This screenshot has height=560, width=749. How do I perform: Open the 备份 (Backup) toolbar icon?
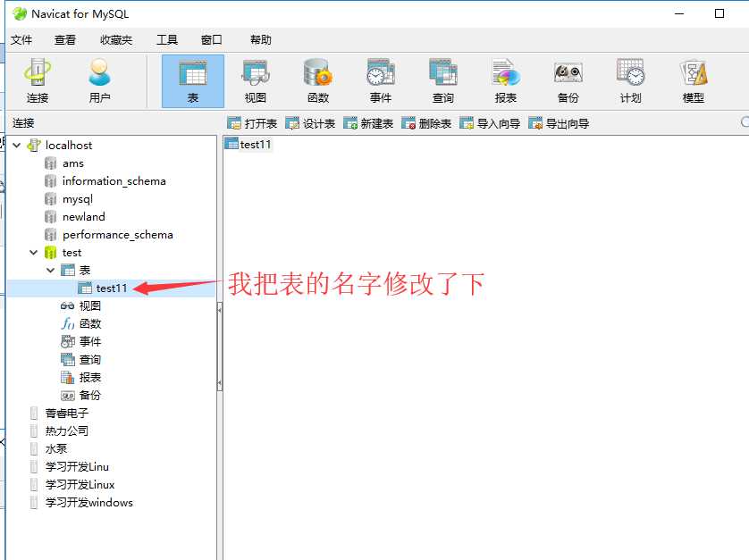click(x=568, y=81)
